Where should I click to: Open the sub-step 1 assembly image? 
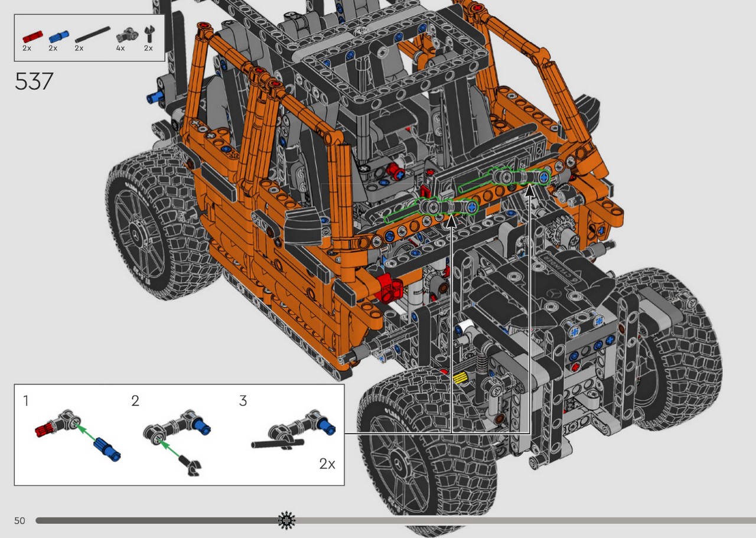pyautogui.click(x=78, y=435)
